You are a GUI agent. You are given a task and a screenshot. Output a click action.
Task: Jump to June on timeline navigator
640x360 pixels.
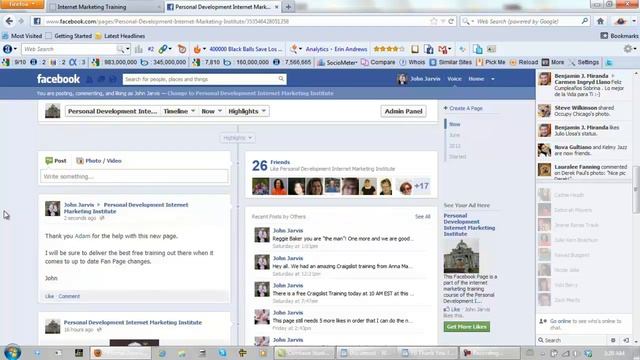[454, 135]
